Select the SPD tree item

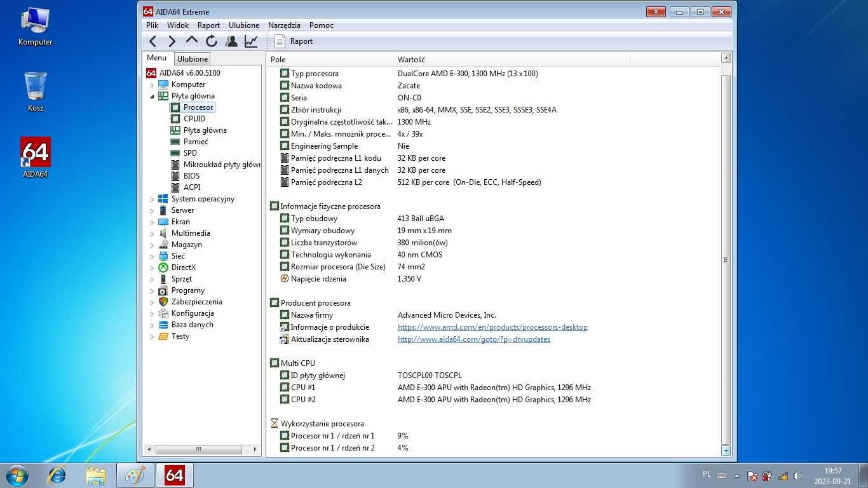click(190, 153)
